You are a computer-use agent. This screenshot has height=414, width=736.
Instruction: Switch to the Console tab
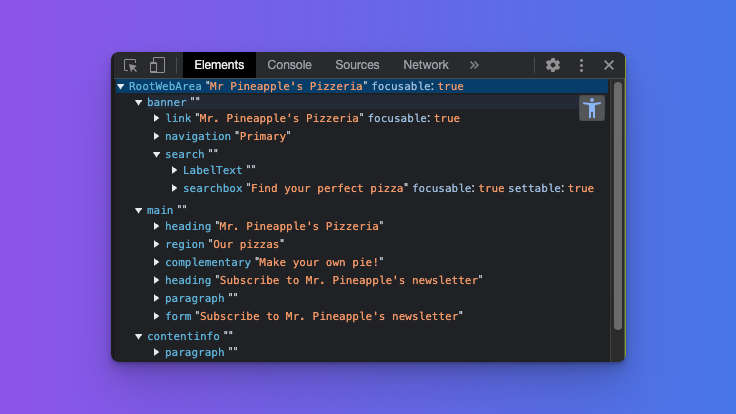tap(289, 65)
